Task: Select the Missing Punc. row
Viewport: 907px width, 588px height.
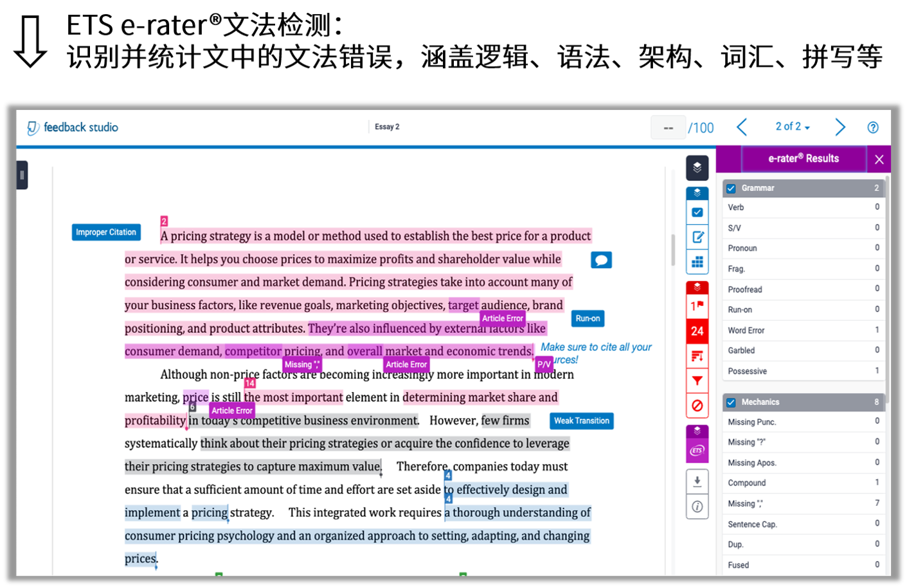Action: point(804,422)
